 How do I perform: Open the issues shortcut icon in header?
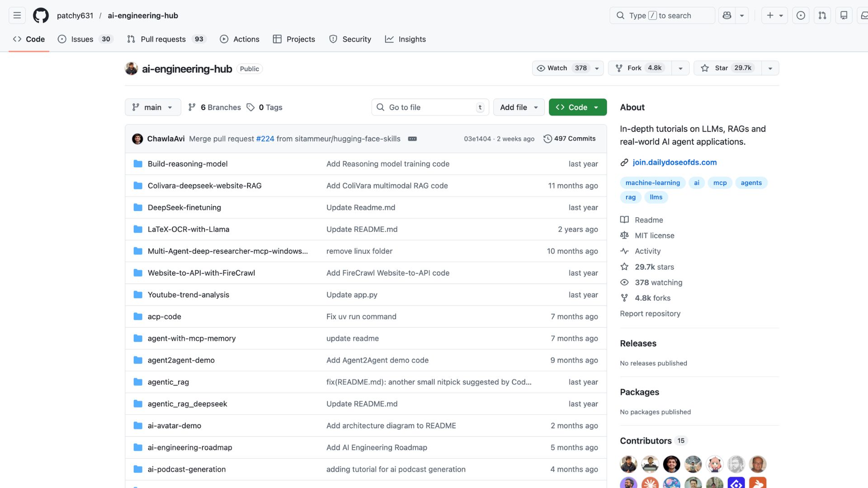(801, 15)
